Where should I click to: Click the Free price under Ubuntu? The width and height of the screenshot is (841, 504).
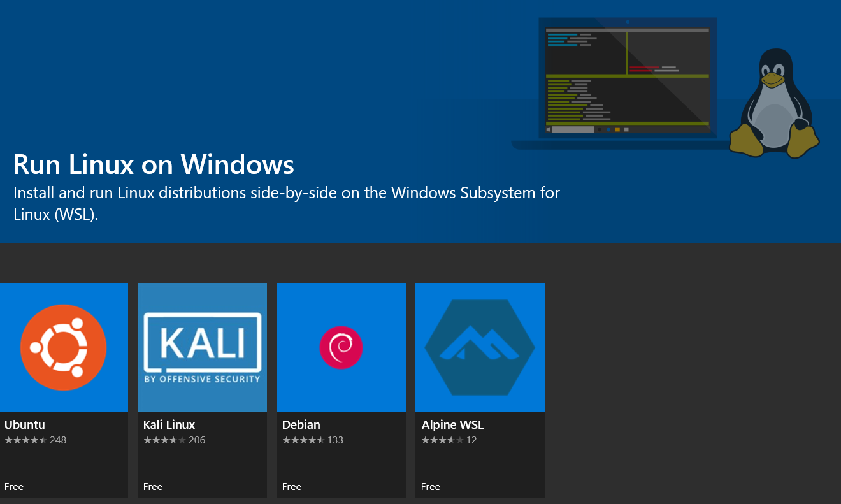click(x=14, y=487)
